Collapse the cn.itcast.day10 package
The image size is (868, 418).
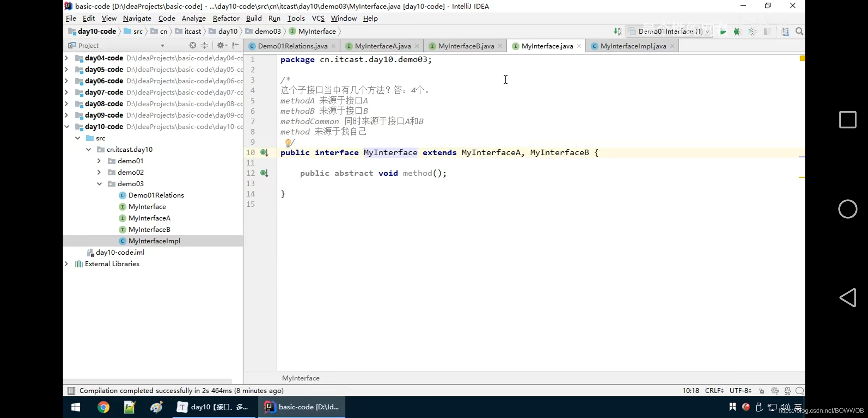pyautogui.click(x=89, y=149)
